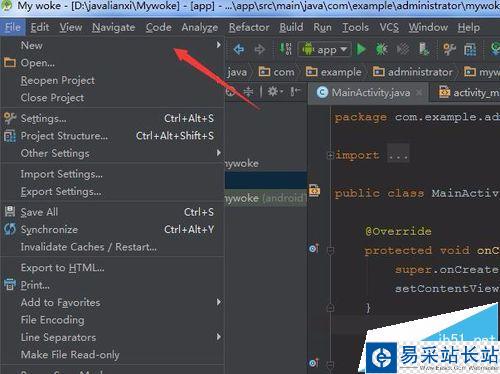Click the hide project panel icon
500x374 pixels.
[295, 91]
